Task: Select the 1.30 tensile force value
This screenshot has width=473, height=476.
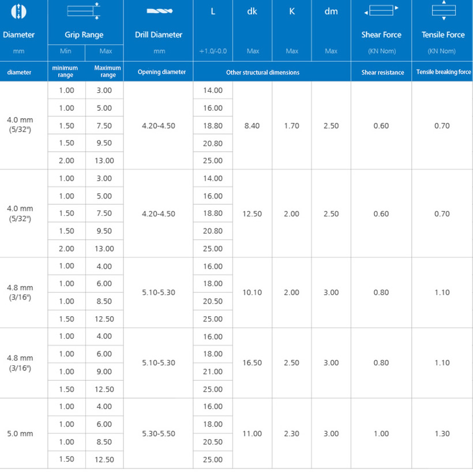Action: click(x=442, y=433)
